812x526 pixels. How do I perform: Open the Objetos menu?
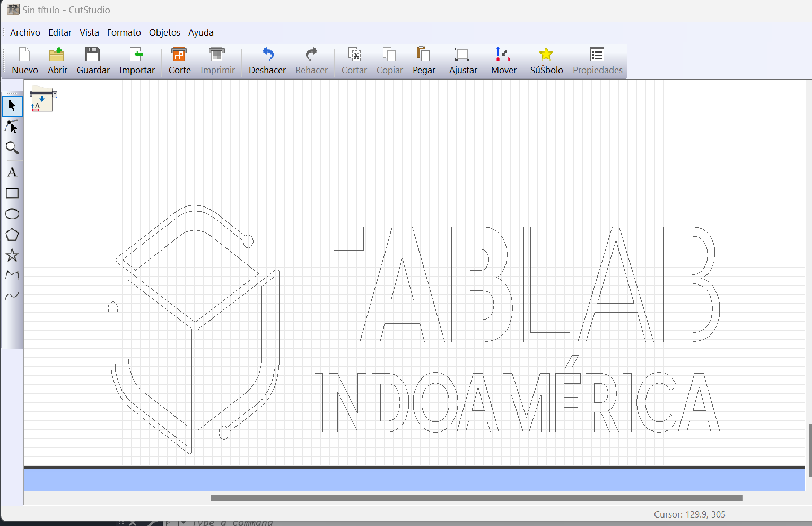pyautogui.click(x=164, y=32)
